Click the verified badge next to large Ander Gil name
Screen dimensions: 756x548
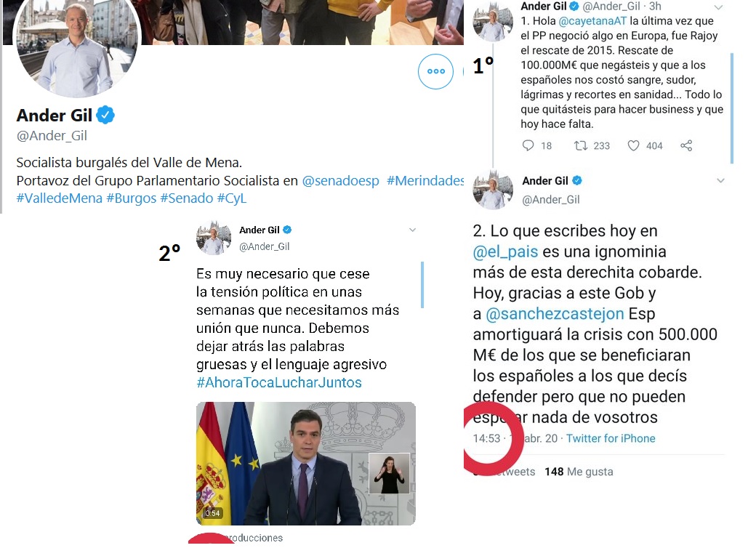(105, 115)
